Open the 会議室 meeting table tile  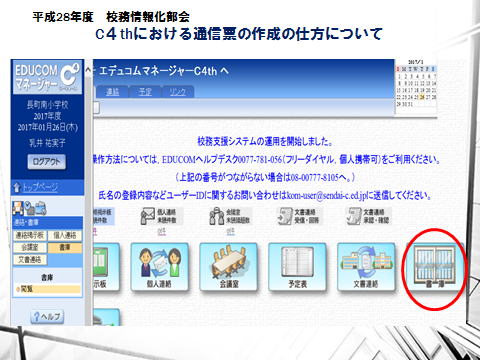[x=228, y=267]
